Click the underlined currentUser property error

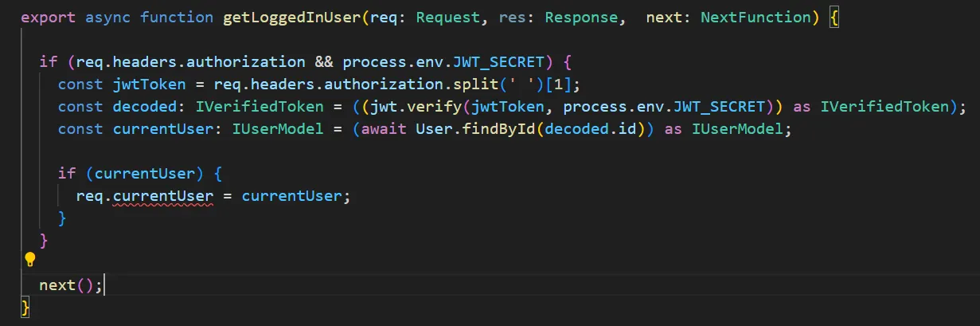pyautogui.click(x=163, y=195)
